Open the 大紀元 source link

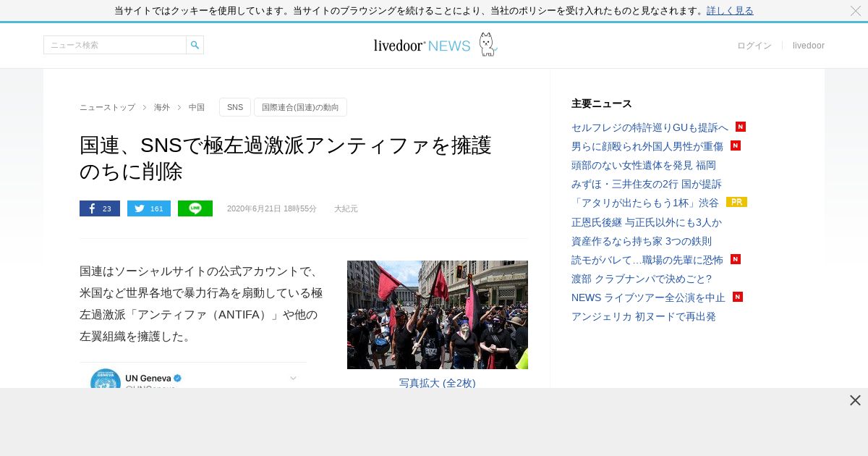click(x=346, y=208)
